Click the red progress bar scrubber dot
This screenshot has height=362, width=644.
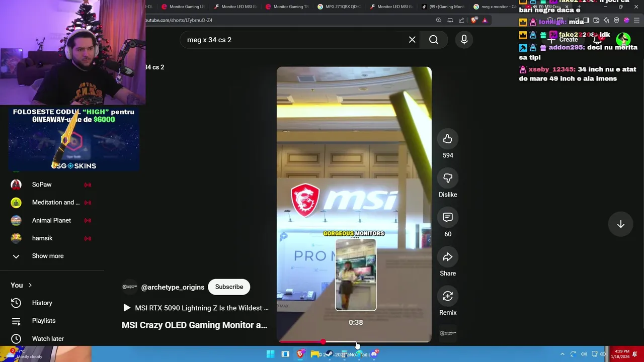323,342
